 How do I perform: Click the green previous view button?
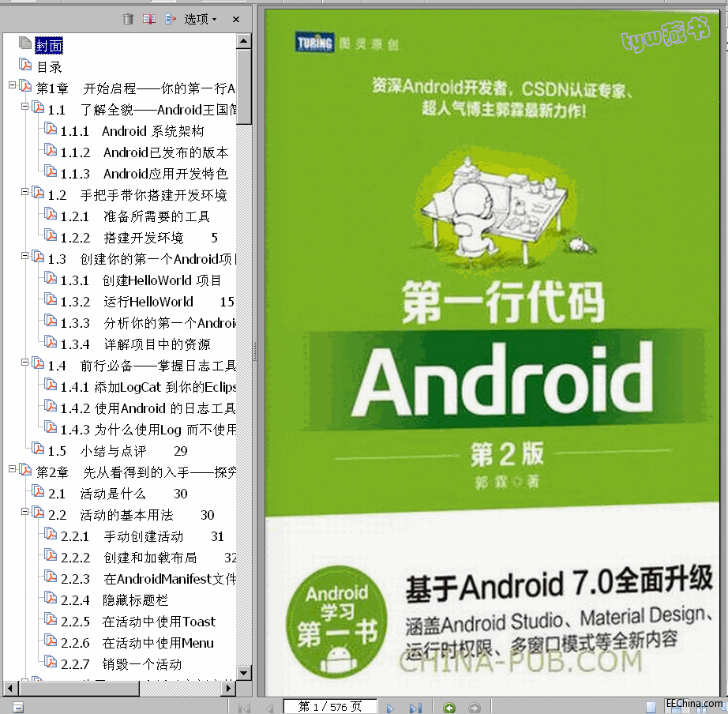pos(449,708)
